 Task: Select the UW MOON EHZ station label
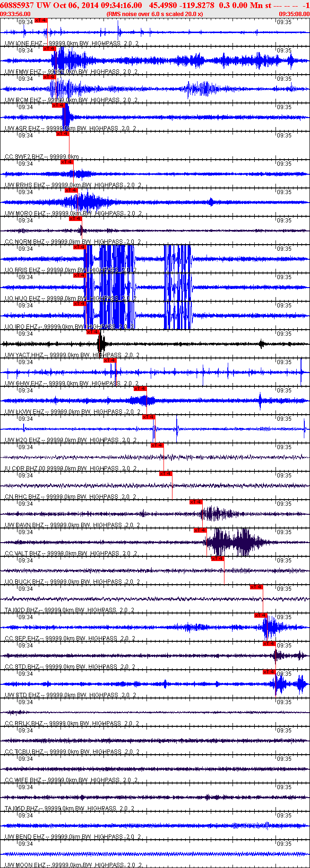click(25, 865)
